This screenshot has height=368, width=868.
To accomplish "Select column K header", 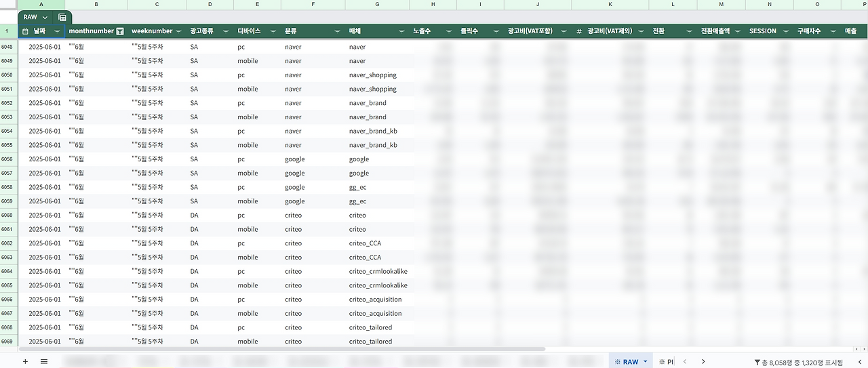I will (x=610, y=5).
